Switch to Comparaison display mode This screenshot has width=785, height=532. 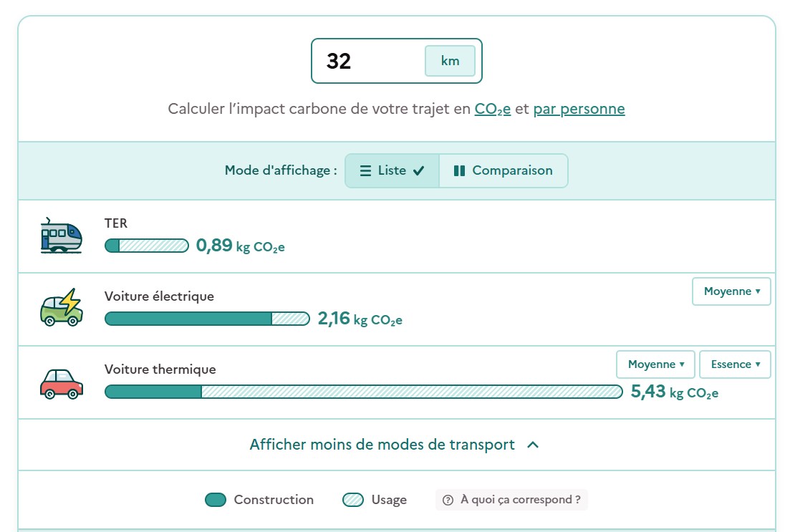tap(503, 170)
